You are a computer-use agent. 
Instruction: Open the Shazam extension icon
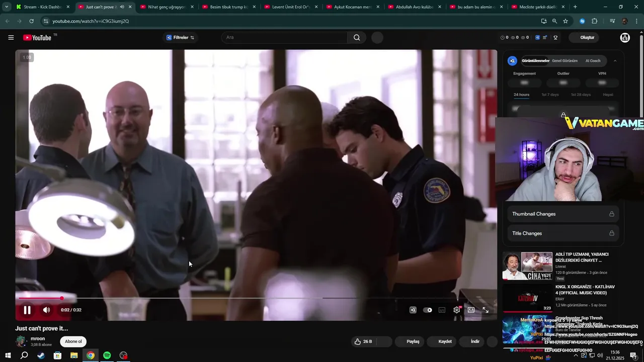pyautogui.click(x=582, y=21)
